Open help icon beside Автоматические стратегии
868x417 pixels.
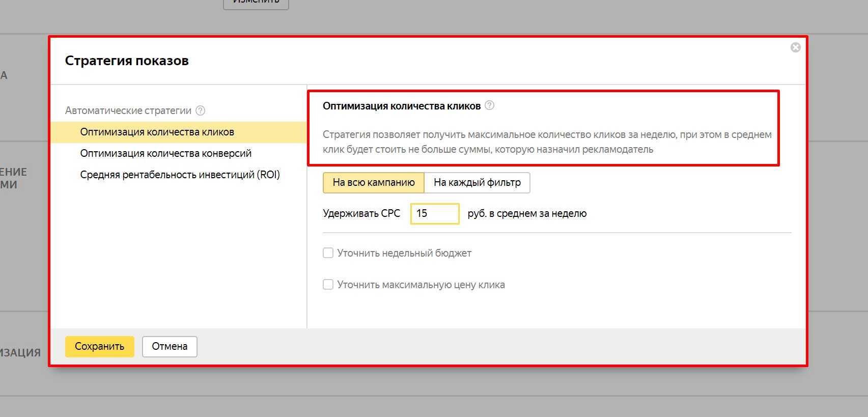(x=201, y=110)
